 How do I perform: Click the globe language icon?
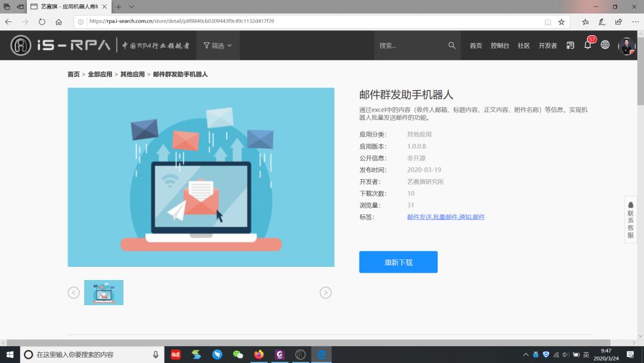[x=605, y=45]
